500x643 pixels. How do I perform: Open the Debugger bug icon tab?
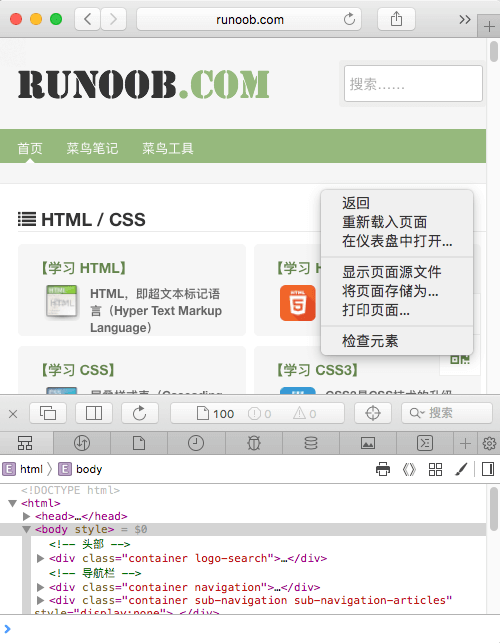[x=253, y=443]
